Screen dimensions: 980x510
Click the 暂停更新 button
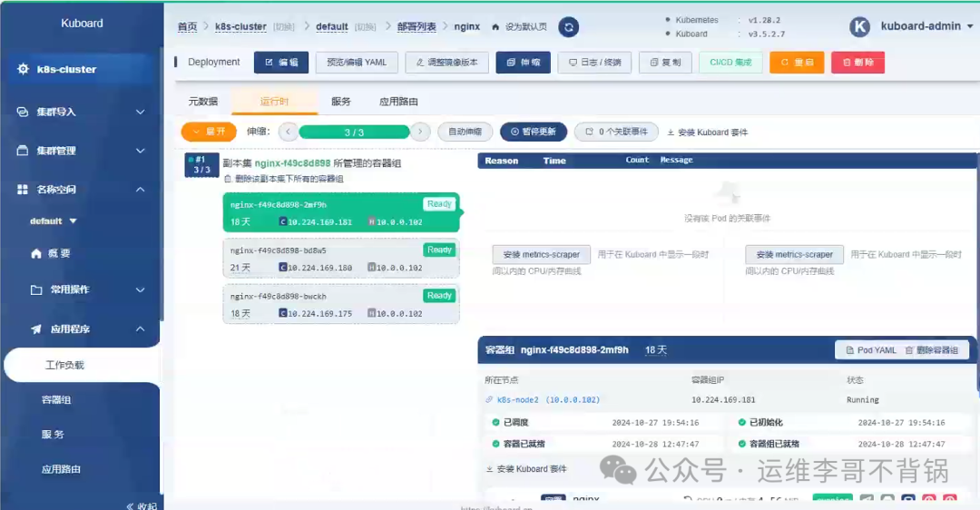coord(534,132)
